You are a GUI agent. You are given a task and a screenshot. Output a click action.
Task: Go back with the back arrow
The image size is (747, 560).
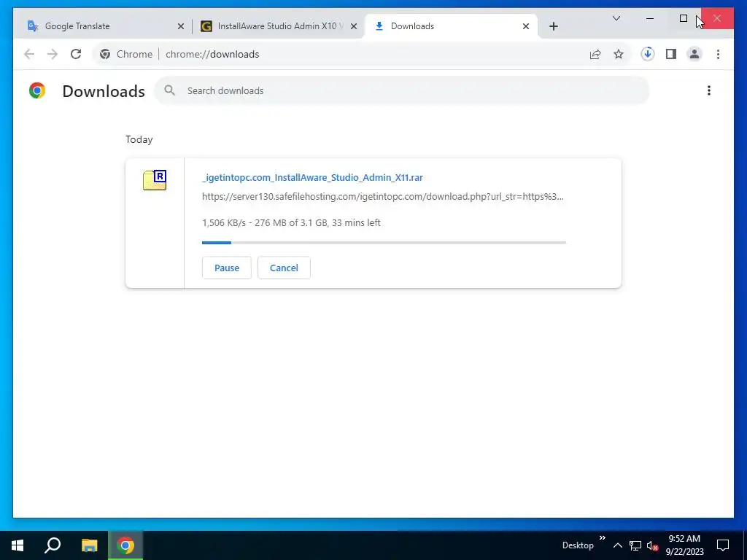29,54
